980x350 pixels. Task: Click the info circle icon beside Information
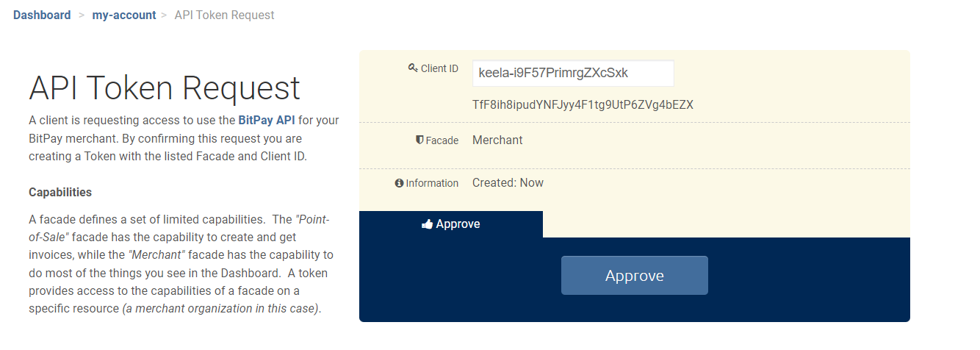point(399,183)
